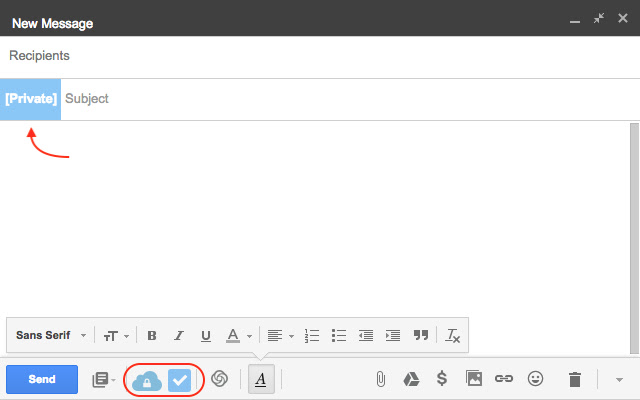Insert a bulleted list
The width and height of the screenshot is (640, 400).
pos(339,336)
